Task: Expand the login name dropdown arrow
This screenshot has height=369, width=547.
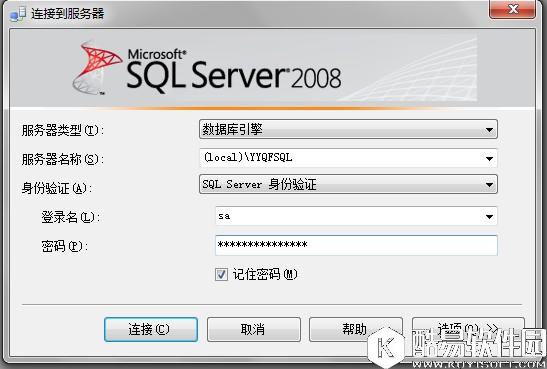Action: [489, 217]
